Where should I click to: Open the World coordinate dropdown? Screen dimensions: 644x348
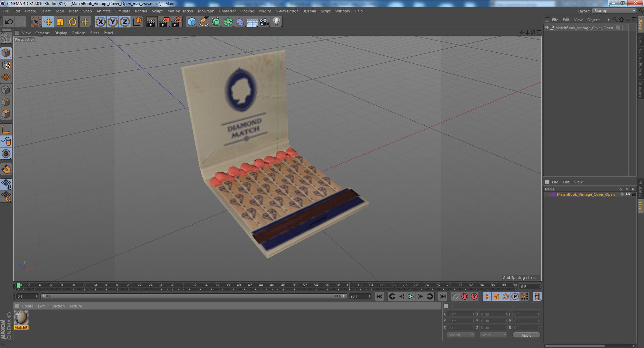[x=461, y=335]
